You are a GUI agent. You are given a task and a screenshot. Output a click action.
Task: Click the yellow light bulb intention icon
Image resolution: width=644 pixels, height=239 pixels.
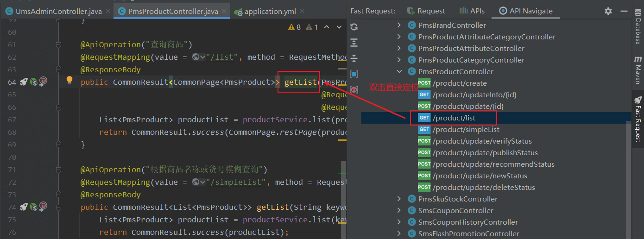69,80
